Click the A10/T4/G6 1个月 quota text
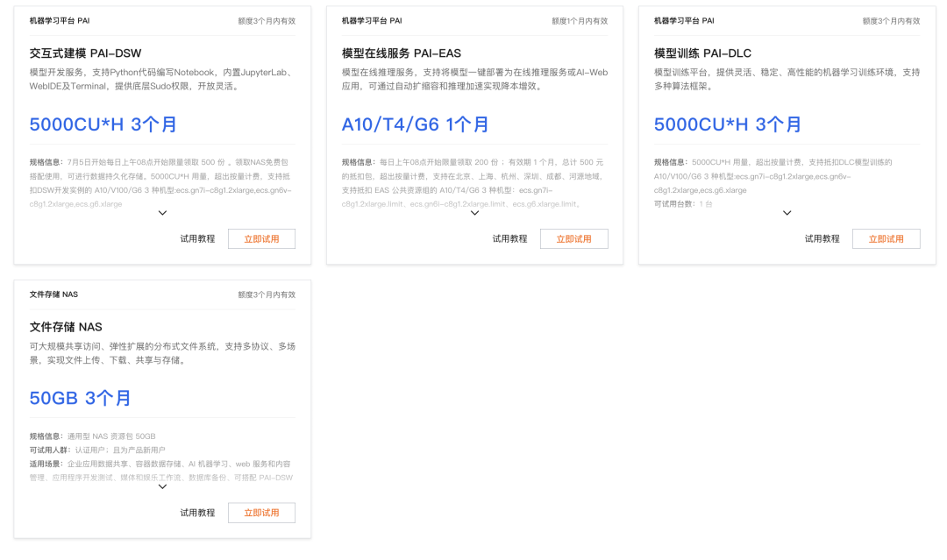 point(416,124)
